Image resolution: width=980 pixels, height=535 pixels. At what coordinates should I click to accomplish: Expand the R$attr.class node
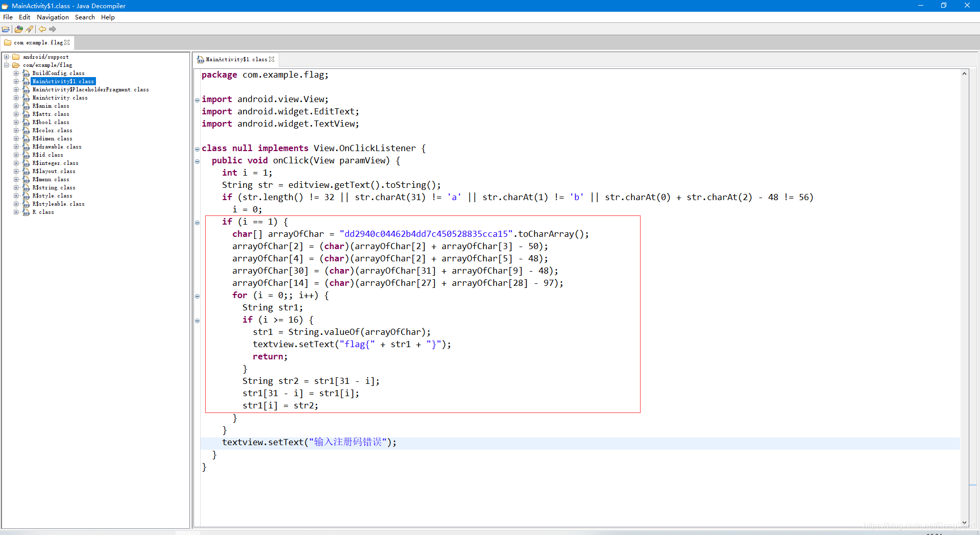click(x=16, y=114)
